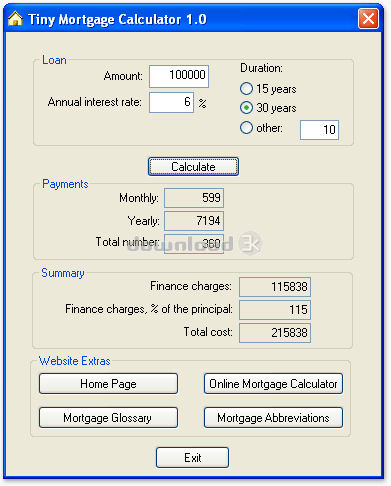Screen dimensions: 391x486
Task: Click the loan Amount input field
Action: pos(179,76)
